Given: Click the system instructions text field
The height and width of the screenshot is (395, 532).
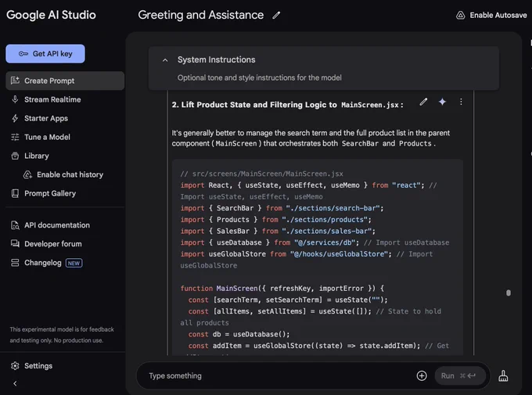Looking at the screenshot, I should [x=259, y=77].
